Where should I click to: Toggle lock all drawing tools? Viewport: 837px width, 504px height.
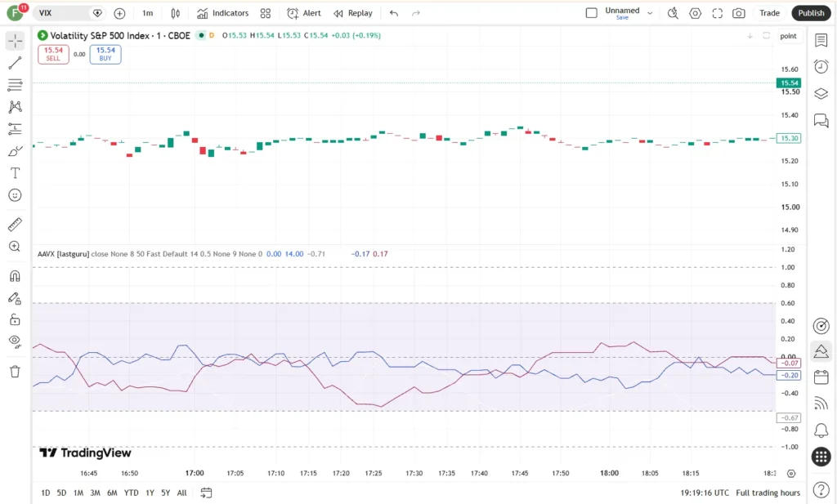[x=15, y=320]
